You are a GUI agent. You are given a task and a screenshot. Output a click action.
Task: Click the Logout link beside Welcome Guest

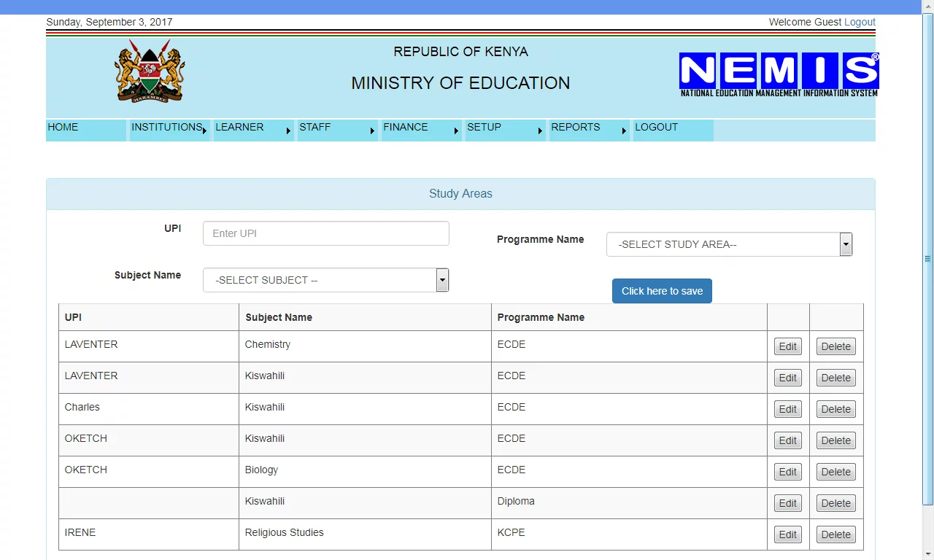point(860,22)
